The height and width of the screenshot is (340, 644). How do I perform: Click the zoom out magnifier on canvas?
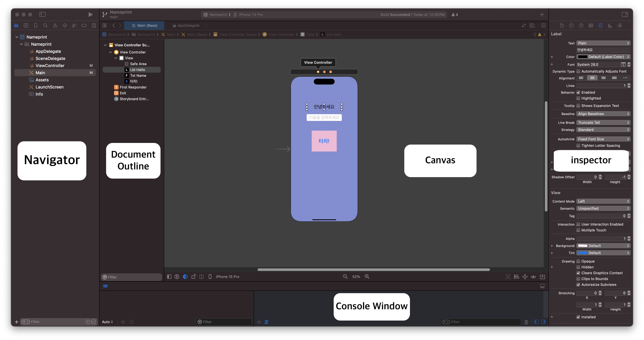point(345,276)
